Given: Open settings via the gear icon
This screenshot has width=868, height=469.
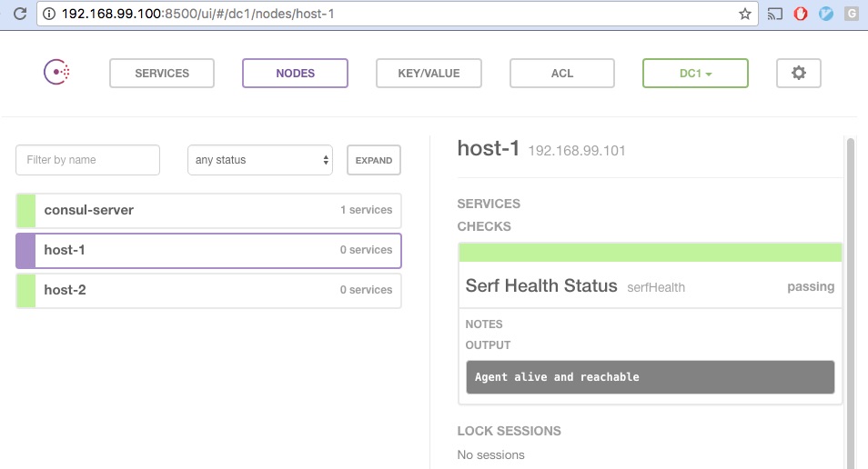Looking at the screenshot, I should 798,73.
